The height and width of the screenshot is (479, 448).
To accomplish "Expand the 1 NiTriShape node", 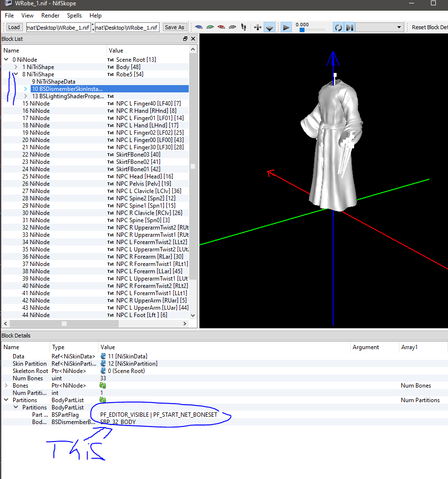I will [16, 67].
